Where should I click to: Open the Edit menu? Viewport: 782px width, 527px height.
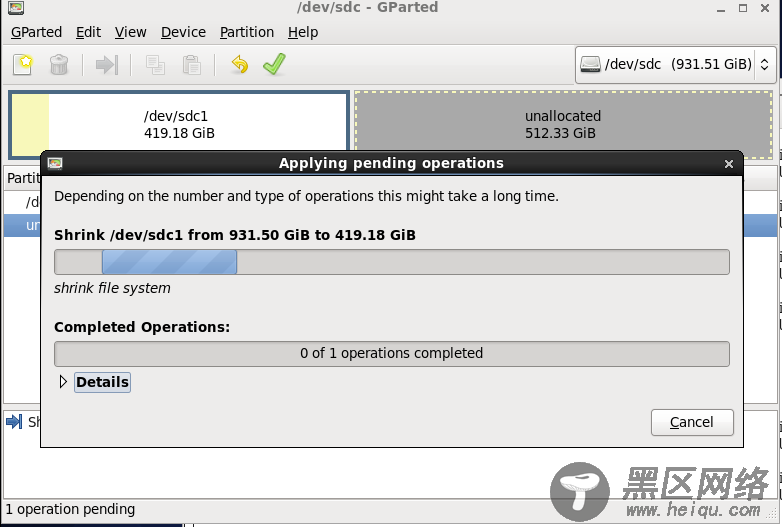[x=88, y=32]
